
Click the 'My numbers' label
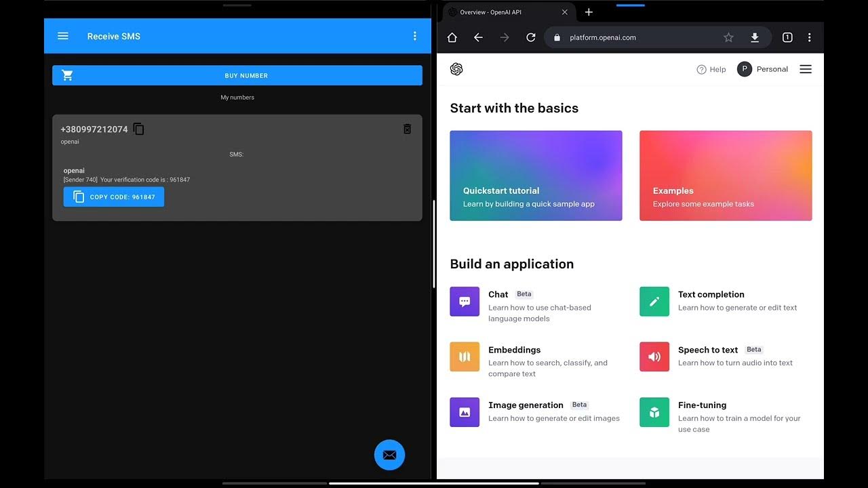(237, 97)
